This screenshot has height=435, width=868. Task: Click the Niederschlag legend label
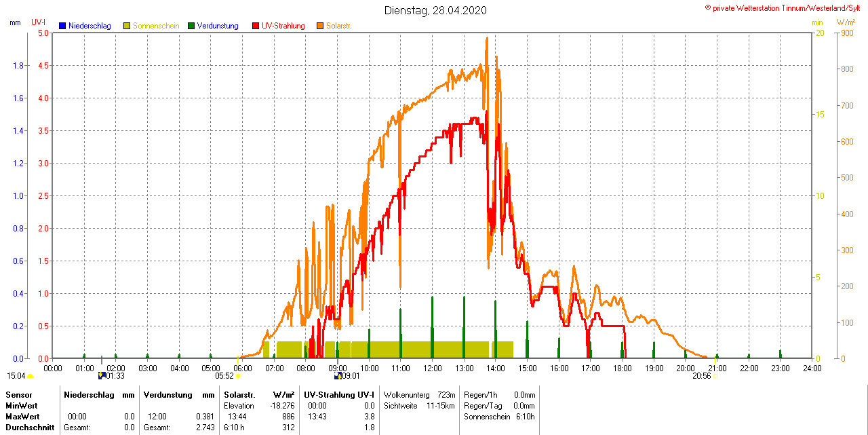click(x=90, y=26)
